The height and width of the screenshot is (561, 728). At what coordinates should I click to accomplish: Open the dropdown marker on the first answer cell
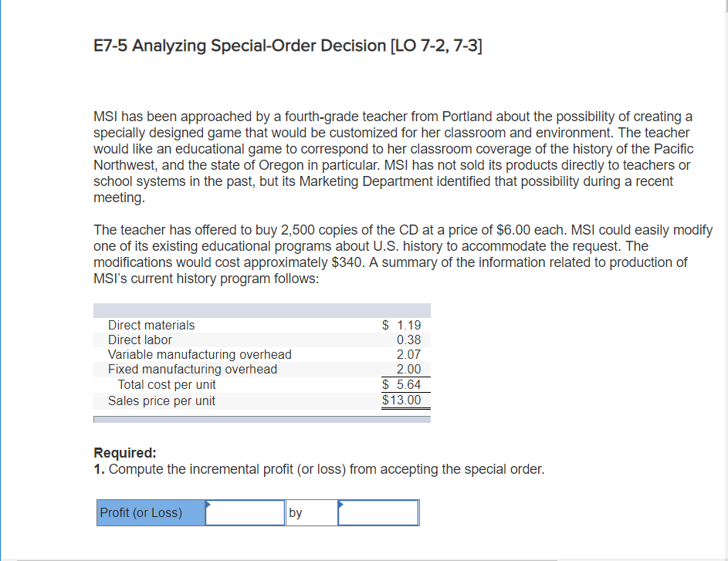208,503
